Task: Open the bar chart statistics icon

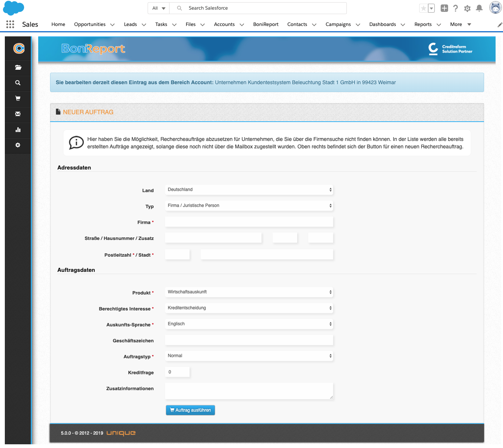Action: [18, 130]
